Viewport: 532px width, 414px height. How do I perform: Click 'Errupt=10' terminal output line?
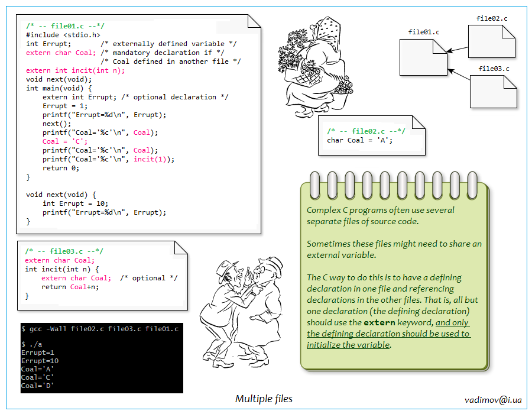click(x=40, y=361)
